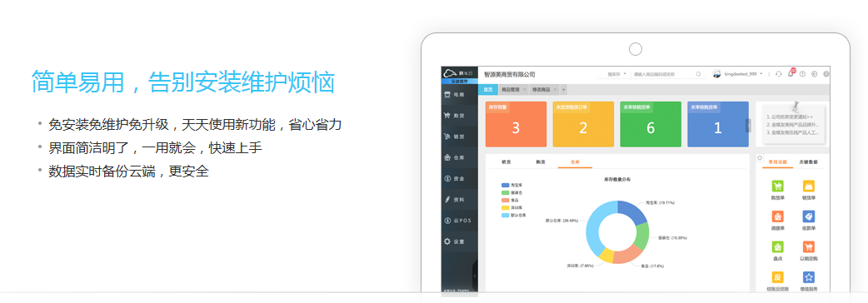Open the tab list dropdown arrow
868x303 pixels.
click(x=564, y=90)
